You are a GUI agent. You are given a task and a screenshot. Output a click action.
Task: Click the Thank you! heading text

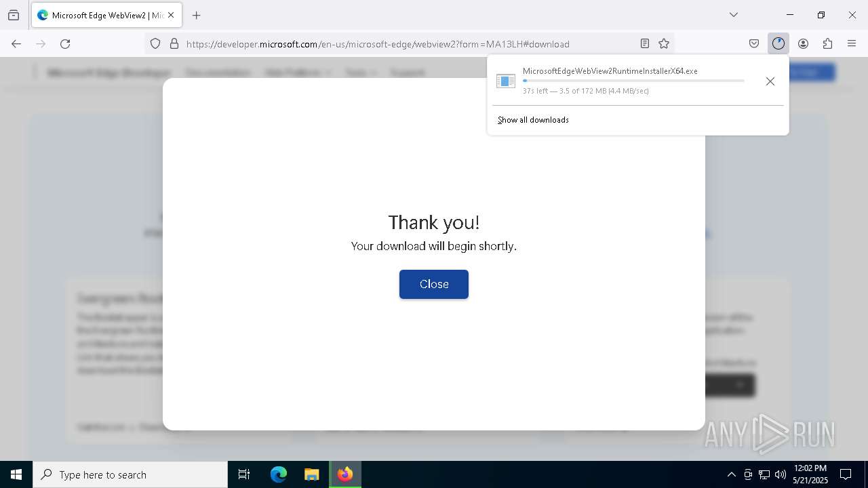[x=434, y=222]
